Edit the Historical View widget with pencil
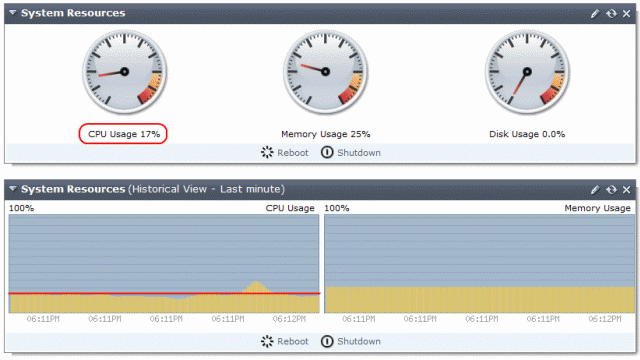This screenshot has width=640, height=360. (595, 190)
